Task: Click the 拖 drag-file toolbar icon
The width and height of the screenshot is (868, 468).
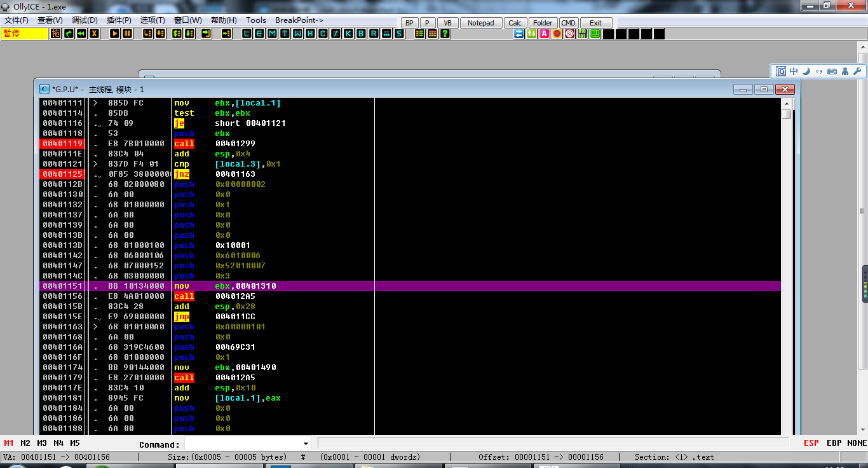Action: coord(56,34)
